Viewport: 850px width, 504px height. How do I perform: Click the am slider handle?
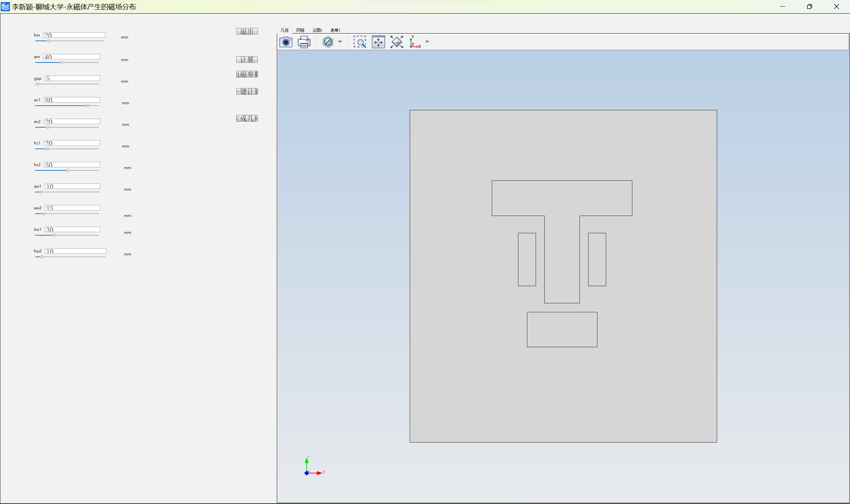click(x=61, y=62)
